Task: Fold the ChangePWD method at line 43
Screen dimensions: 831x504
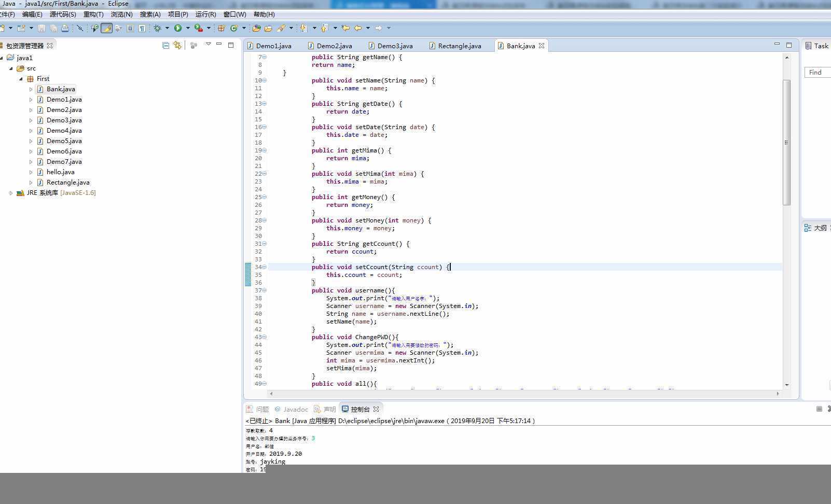Action: pos(264,337)
